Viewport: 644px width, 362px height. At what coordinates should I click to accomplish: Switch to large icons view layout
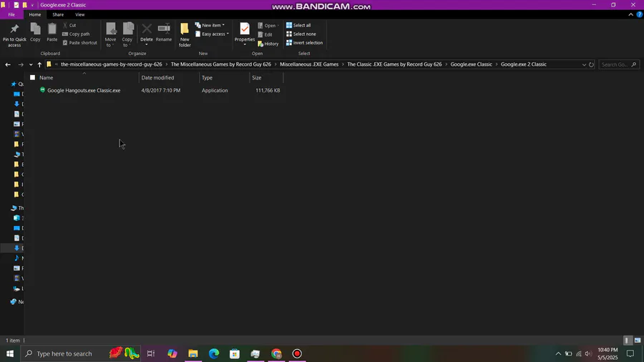(638, 341)
